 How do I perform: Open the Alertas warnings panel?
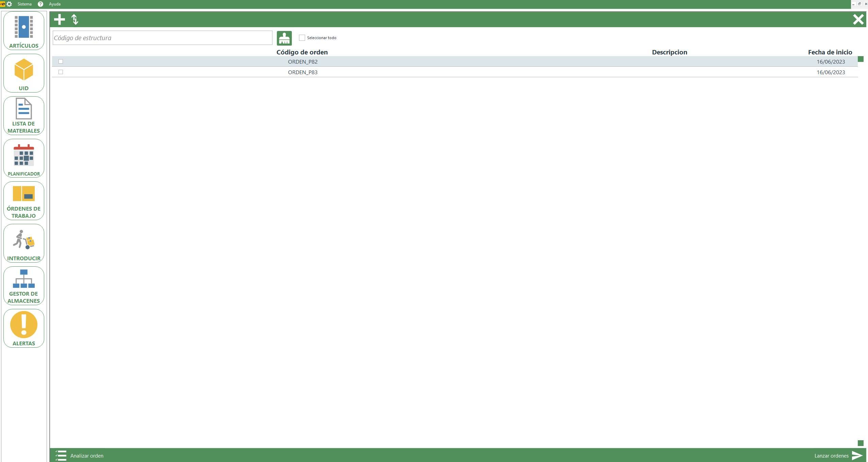pyautogui.click(x=24, y=328)
